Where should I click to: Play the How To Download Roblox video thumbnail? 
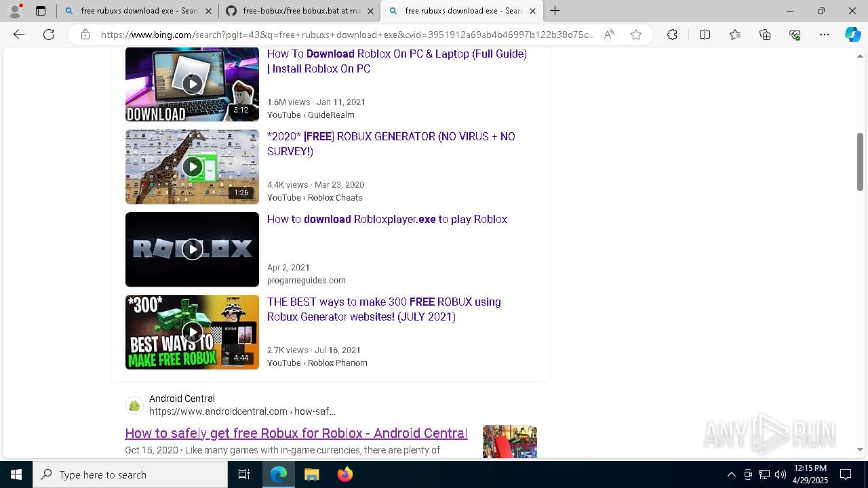[192, 84]
